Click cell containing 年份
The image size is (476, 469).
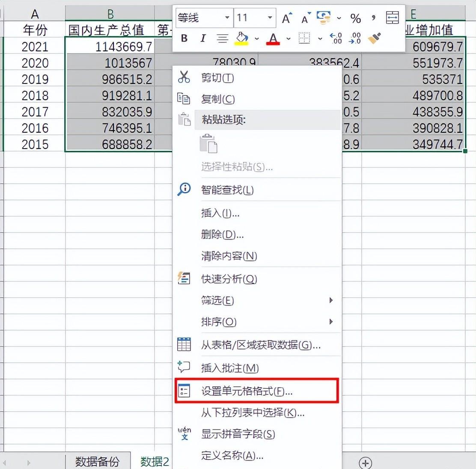click(35, 30)
